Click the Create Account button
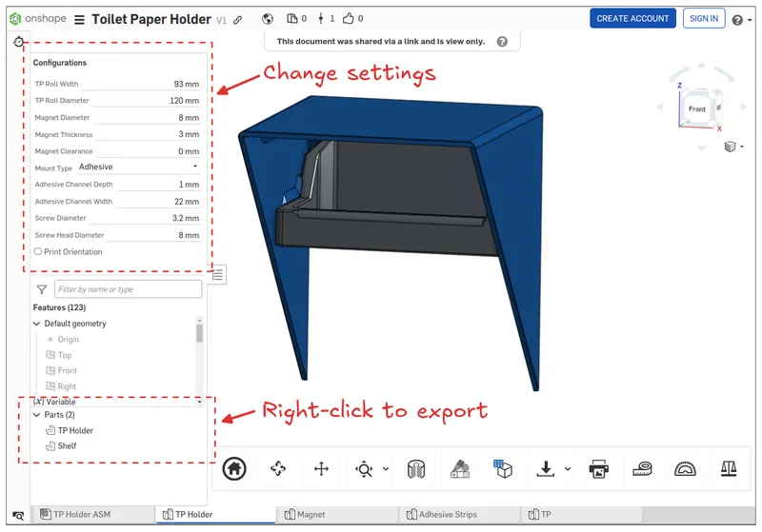Image resolution: width=762 pixels, height=532 pixels. coord(632,18)
